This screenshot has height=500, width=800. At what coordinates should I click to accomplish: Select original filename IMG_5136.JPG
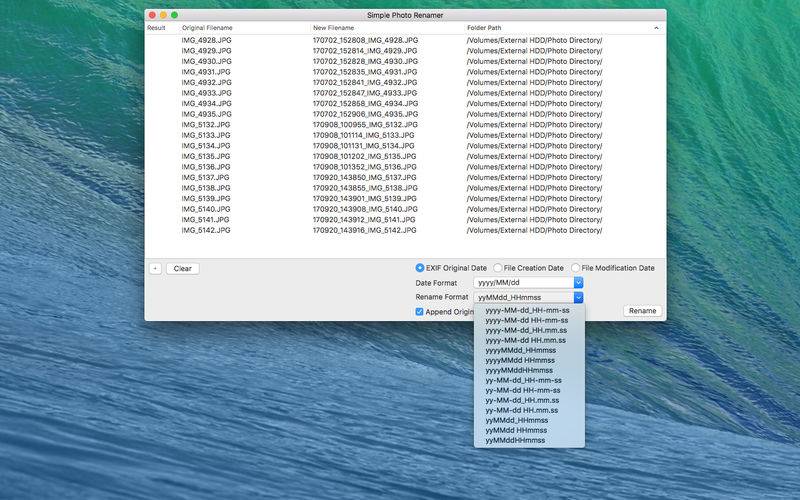coord(206,167)
